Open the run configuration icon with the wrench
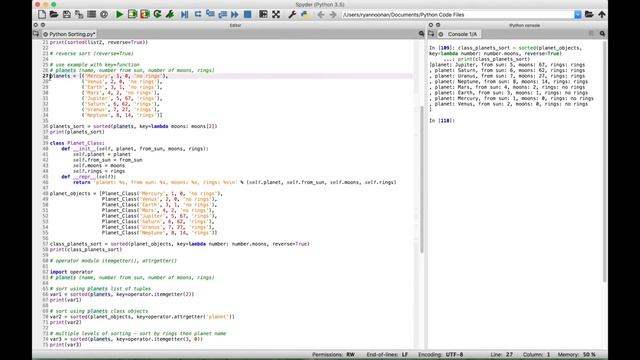The height and width of the screenshot is (360, 640). (x=170, y=14)
